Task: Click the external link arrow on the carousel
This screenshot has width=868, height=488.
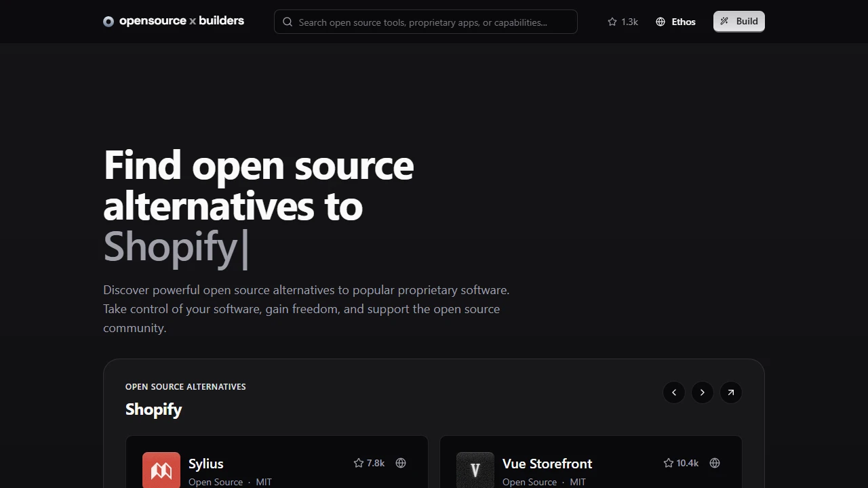Action: pyautogui.click(x=730, y=392)
